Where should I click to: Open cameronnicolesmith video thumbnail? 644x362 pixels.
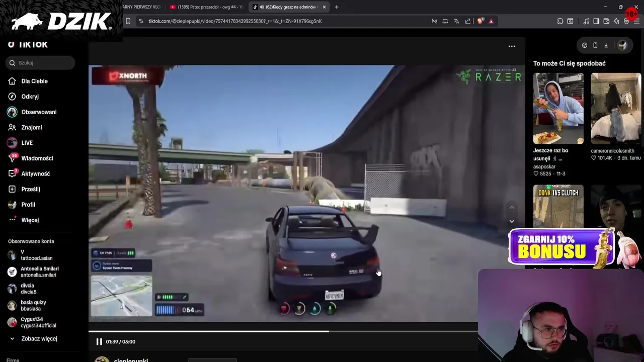click(x=616, y=108)
